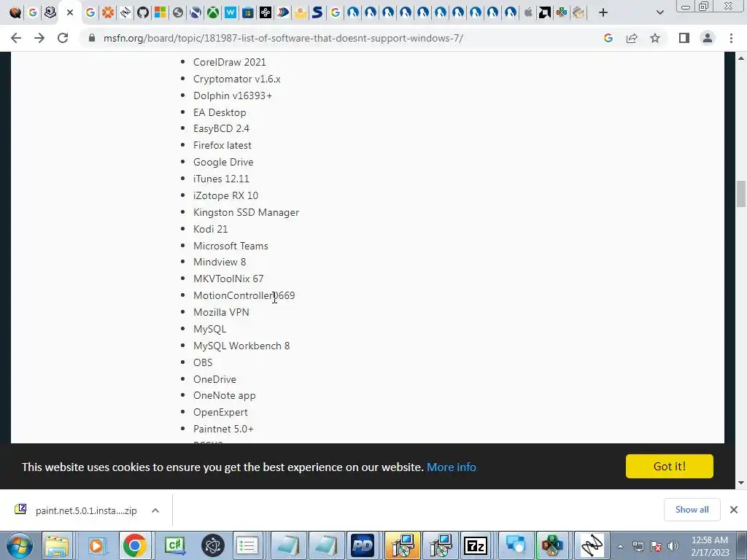The width and height of the screenshot is (747, 560).
Task: Open the PD taskbar application
Action: tap(362, 545)
